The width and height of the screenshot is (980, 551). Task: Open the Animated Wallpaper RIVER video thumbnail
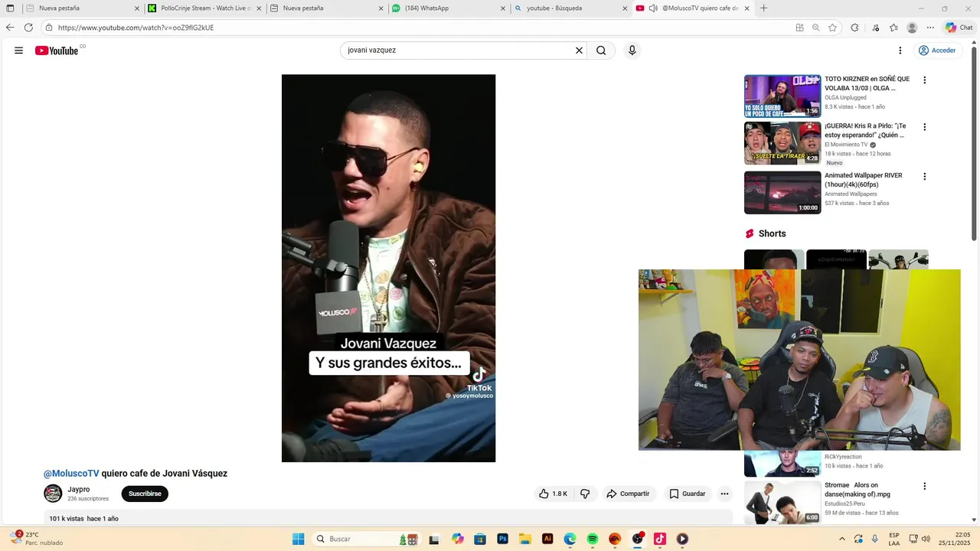(x=782, y=192)
